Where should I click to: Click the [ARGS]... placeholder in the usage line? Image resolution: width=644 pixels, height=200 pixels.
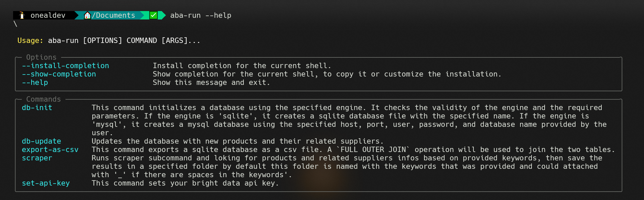(x=181, y=41)
